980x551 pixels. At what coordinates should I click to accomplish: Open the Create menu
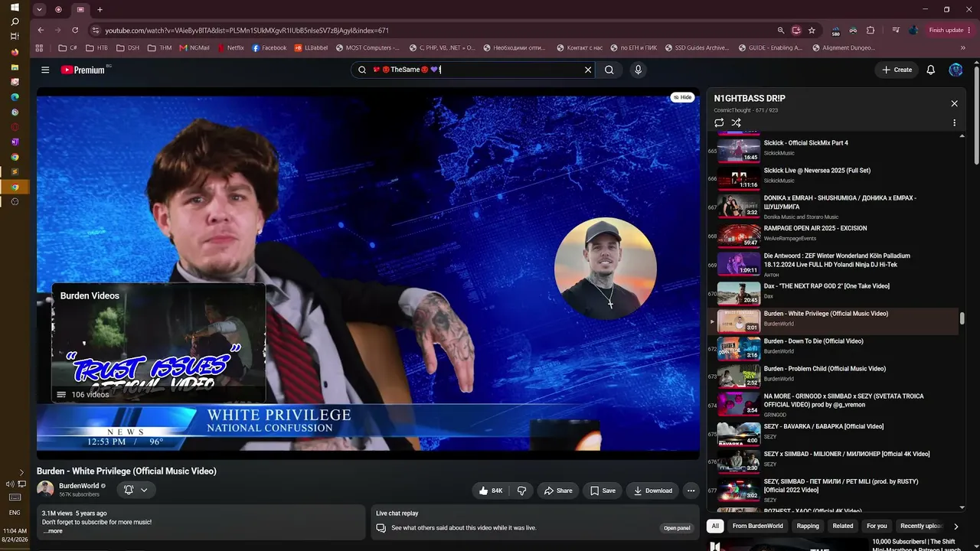coord(897,70)
